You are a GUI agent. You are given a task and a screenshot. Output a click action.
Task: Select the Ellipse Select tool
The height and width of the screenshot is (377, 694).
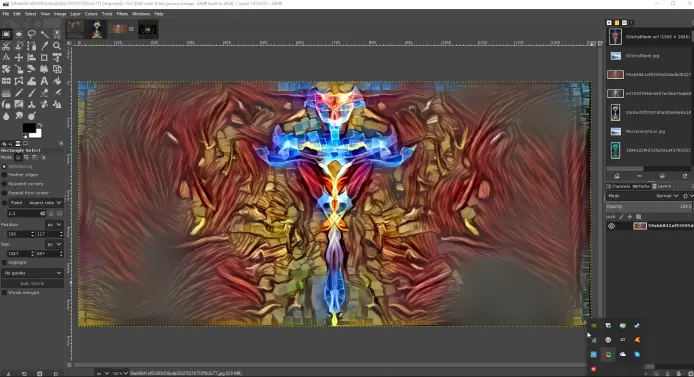point(19,34)
